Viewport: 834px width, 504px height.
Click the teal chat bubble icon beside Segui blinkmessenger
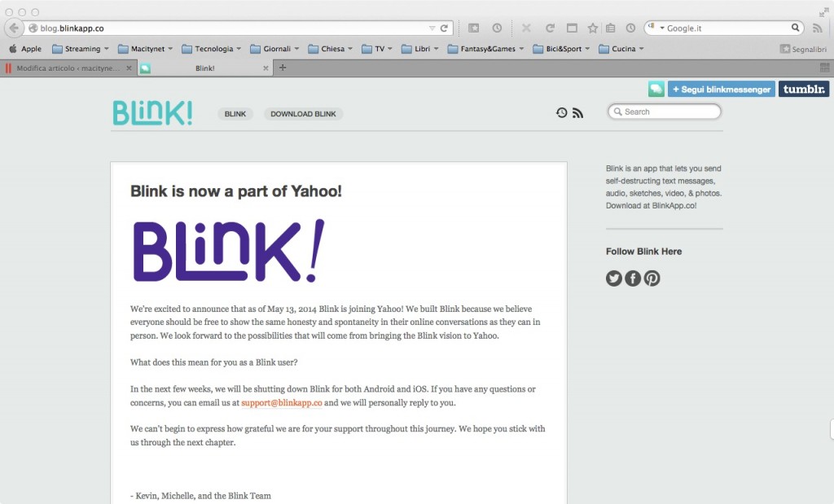click(x=656, y=89)
